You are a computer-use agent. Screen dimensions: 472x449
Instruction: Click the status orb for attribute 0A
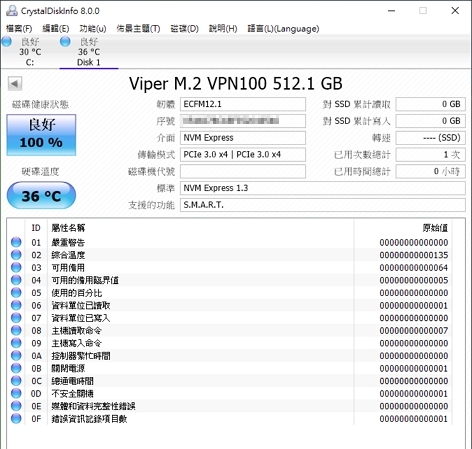tap(16, 355)
